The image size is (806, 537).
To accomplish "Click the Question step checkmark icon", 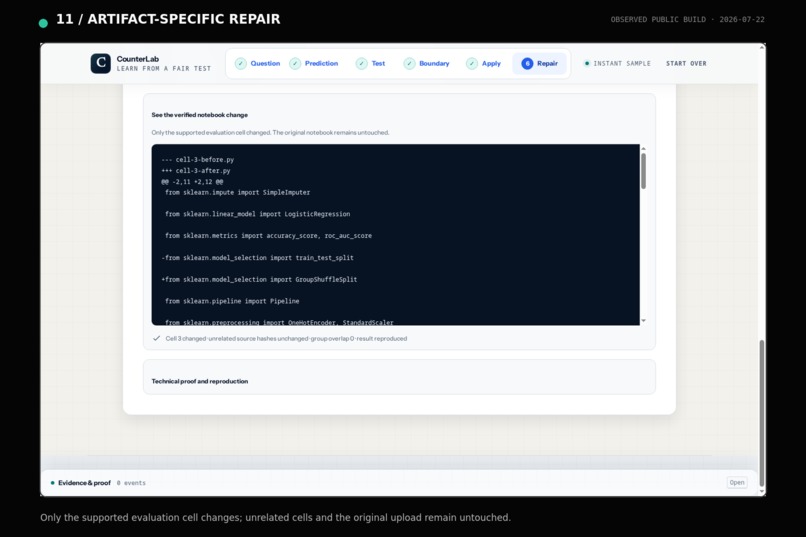I will click(241, 63).
